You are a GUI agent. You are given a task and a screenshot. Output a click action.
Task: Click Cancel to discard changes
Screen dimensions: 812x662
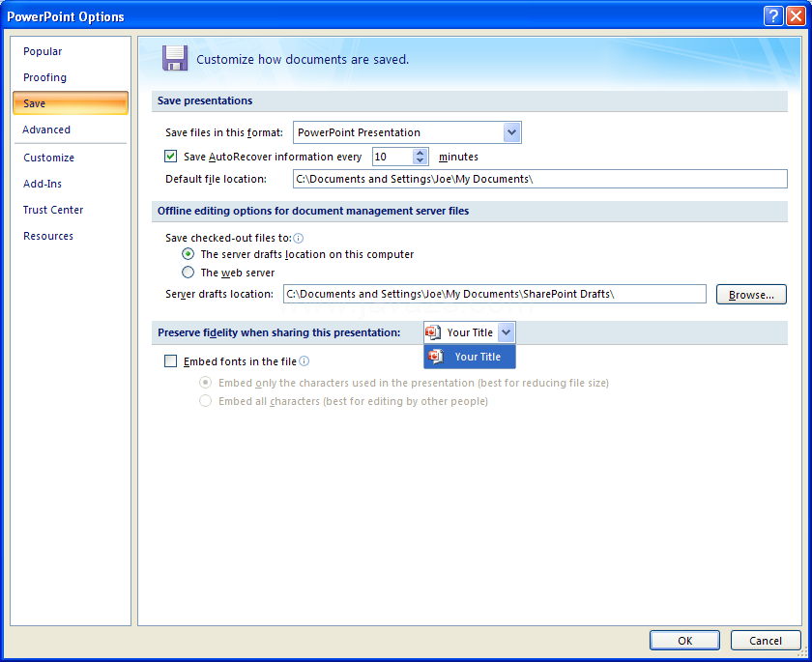point(766,641)
